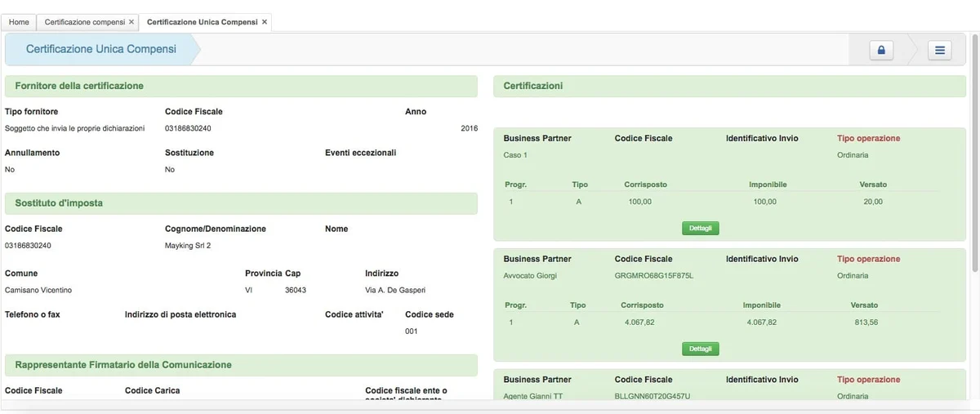
Task: Click the Codice sede value 001
Action: click(x=412, y=332)
